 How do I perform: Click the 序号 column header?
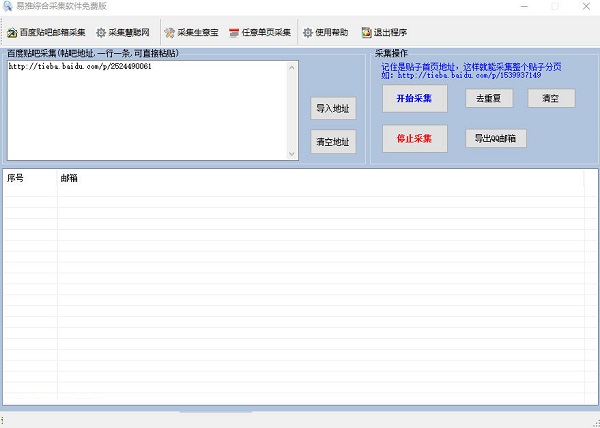pos(28,178)
